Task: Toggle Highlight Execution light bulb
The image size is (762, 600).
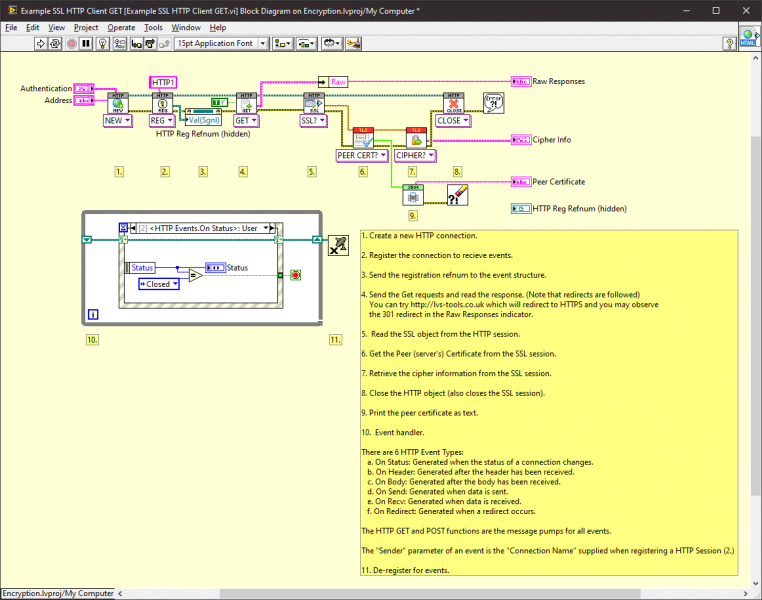Action: click(x=104, y=44)
